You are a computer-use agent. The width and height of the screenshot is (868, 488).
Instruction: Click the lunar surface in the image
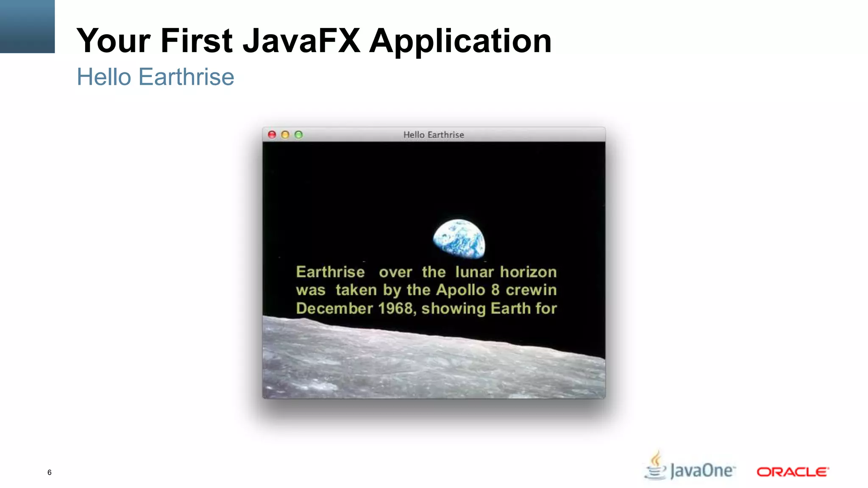[434, 364]
